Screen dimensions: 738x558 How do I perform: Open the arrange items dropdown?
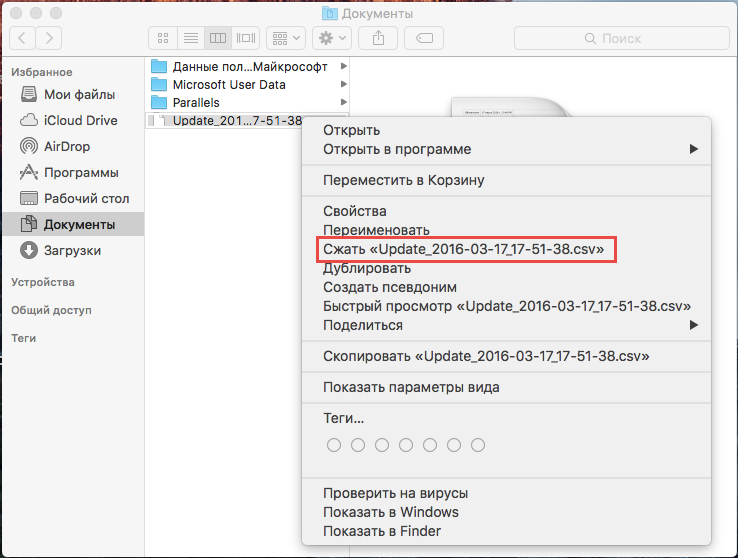pyautogui.click(x=286, y=38)
